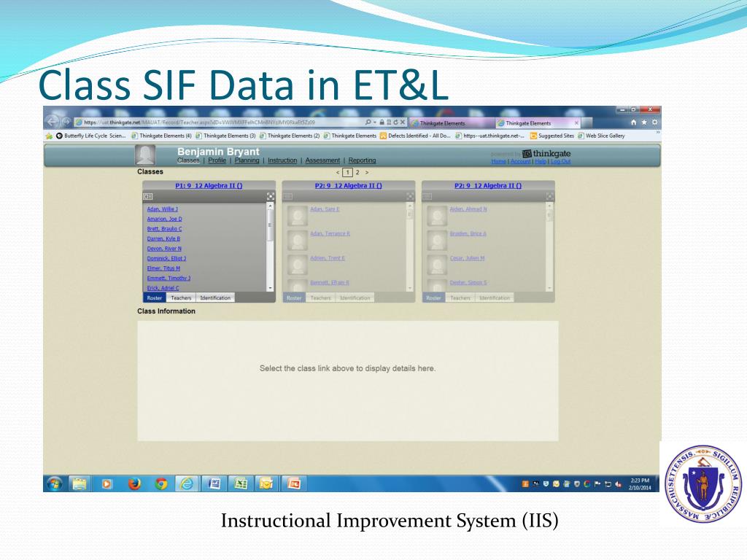This screenshot has height=560, width=747.
Task: Switch to Internet Explorer taskbar icon
Action: point(187,484)
